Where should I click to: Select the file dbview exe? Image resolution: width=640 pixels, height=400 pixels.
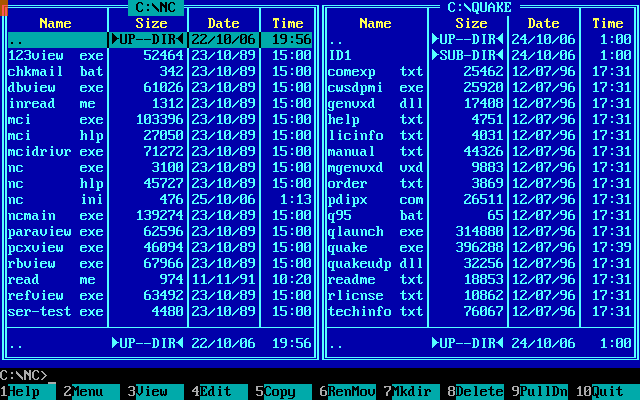tap(160, 87)
